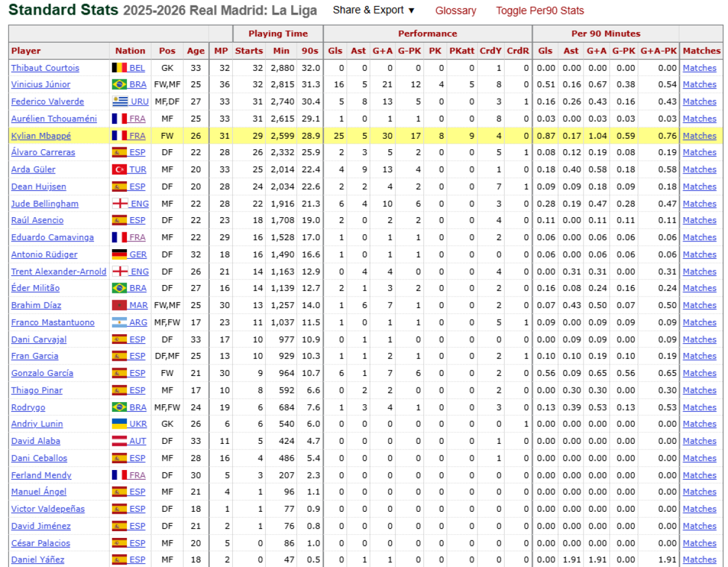Open Arda Güler player link
This screenshot has height=567, width=728.
[33, 170]
